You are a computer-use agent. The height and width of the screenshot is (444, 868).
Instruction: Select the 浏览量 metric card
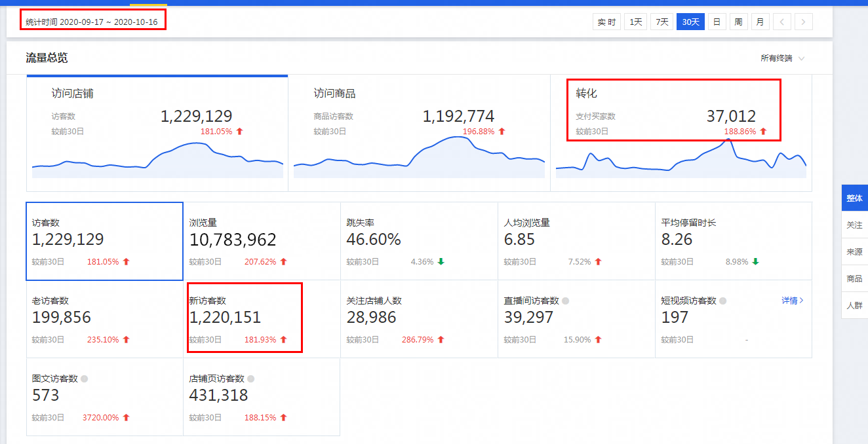[262, 241]
